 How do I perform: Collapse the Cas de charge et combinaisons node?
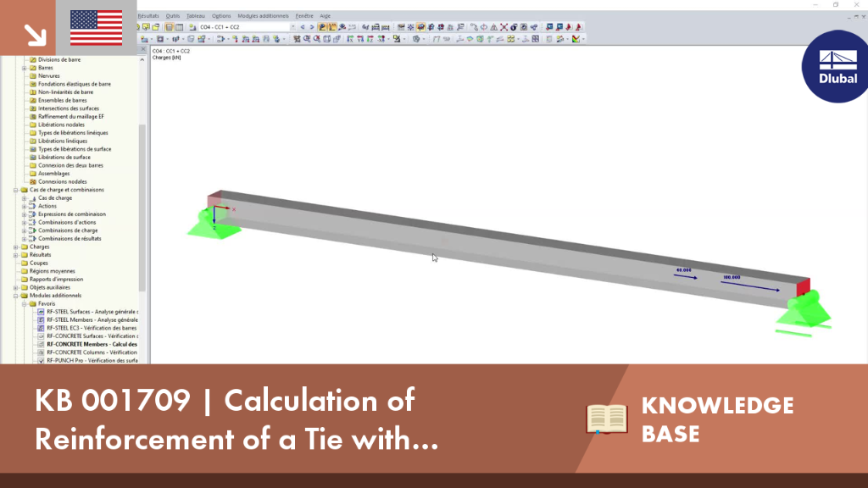coord(16,190)
